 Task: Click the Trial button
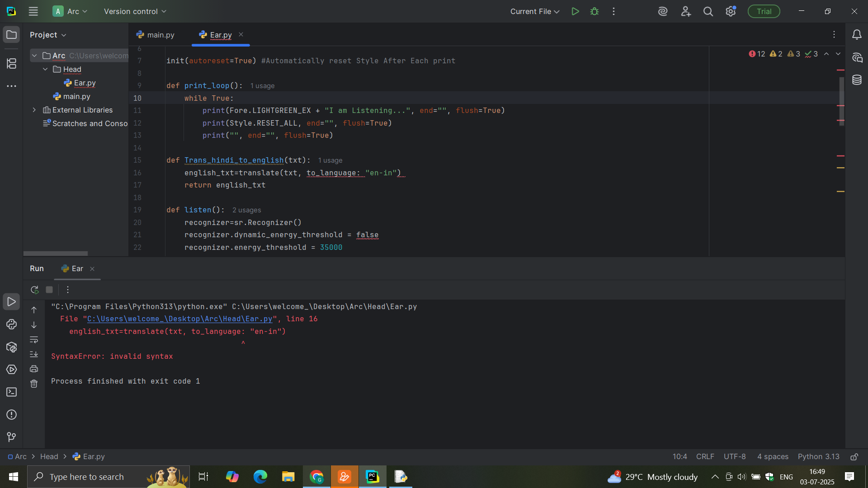point(764,11)
